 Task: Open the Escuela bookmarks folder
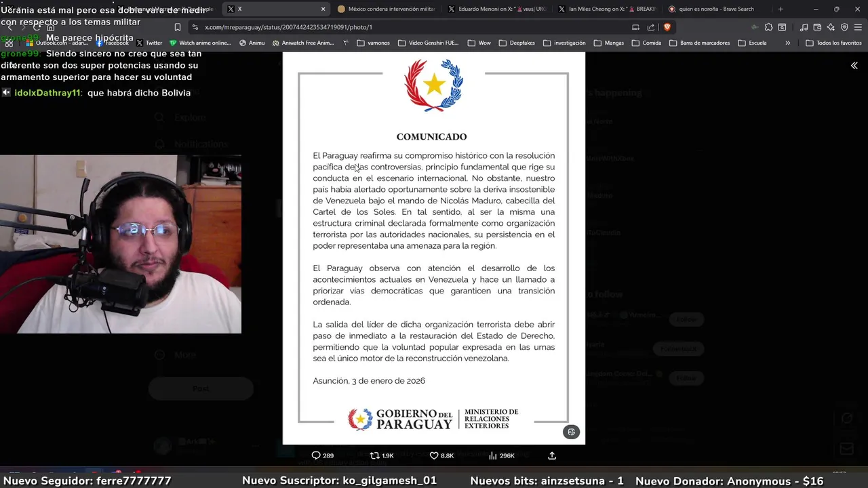click(752, 43)
